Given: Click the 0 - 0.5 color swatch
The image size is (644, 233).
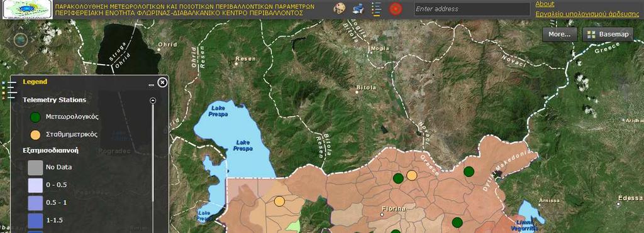Looking at the screenshot, I should tap(35, 185).
